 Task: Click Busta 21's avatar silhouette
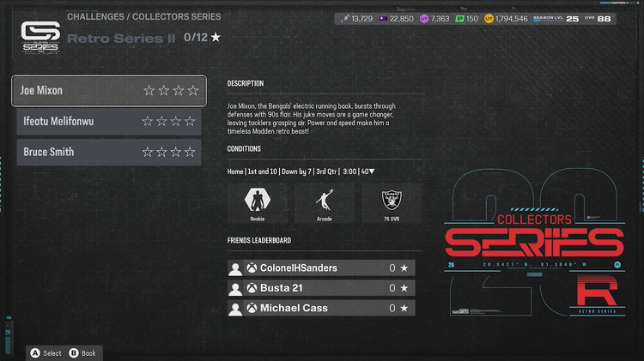coord(235,288)
